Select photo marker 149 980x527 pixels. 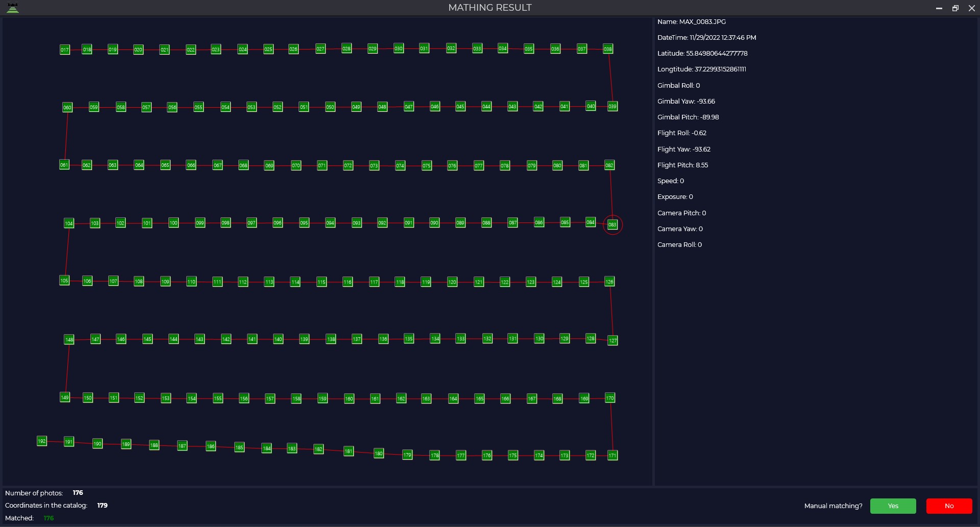pos(64,397)
